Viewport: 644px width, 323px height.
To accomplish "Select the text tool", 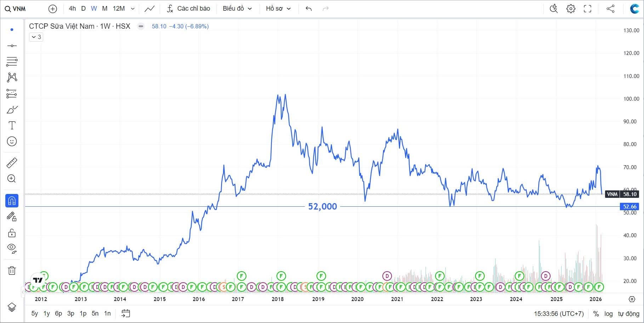I will tap(12, 126).
